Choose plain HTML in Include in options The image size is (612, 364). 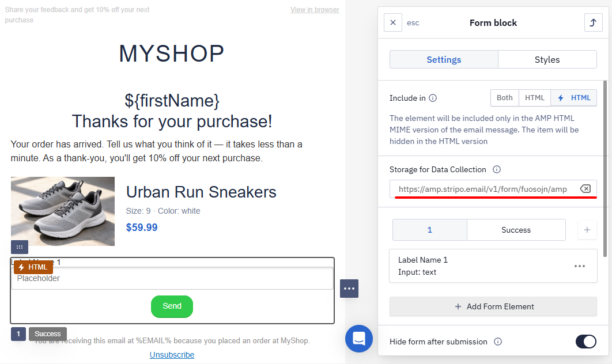tap(534, 98)
